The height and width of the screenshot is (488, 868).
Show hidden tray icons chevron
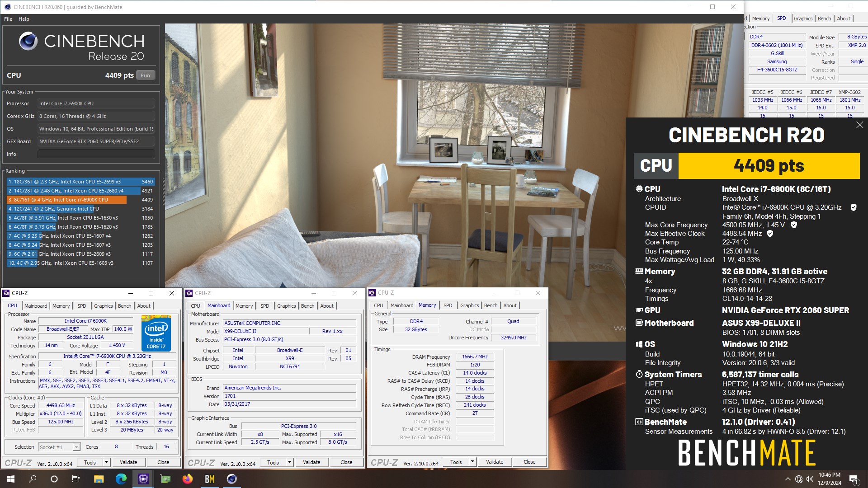pyautogui.click(x=788, y=479)
